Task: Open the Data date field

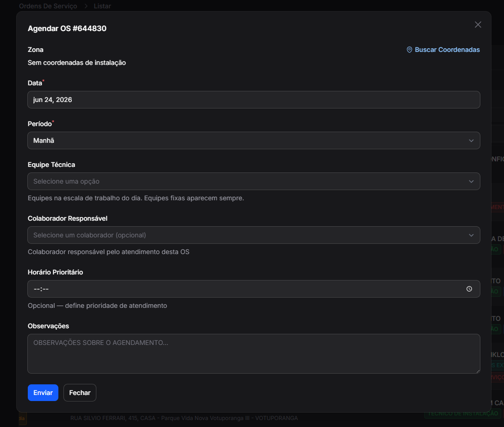Action: point(253,100)
